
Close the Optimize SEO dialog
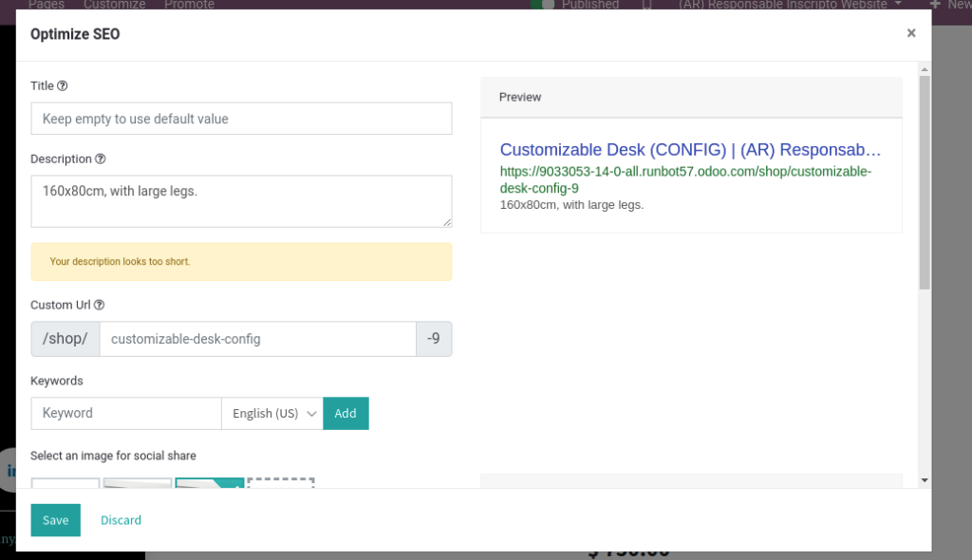(x=910, y=33)
